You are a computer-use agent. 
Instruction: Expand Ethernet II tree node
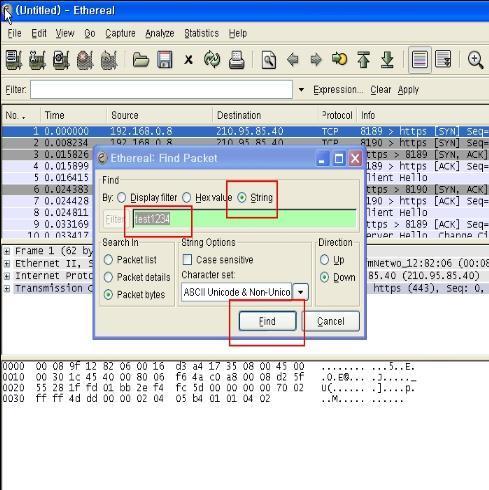[7, 264]
